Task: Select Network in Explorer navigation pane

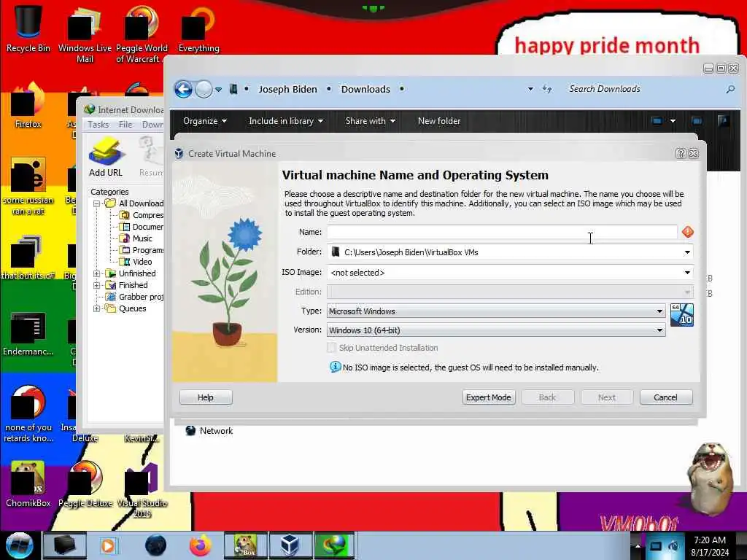Action: pos(209,430)
